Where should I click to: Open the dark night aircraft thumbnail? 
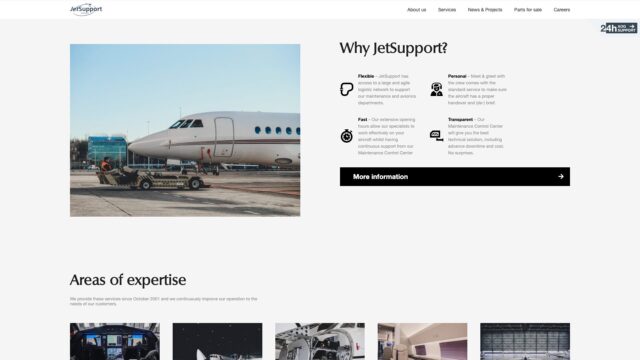[x=218, y=342]
